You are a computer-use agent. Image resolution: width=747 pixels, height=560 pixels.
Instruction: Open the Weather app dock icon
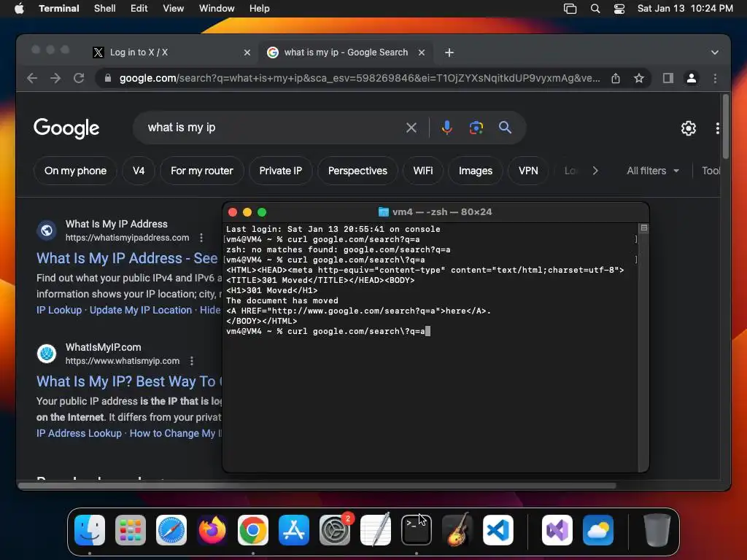pos(598,530)
